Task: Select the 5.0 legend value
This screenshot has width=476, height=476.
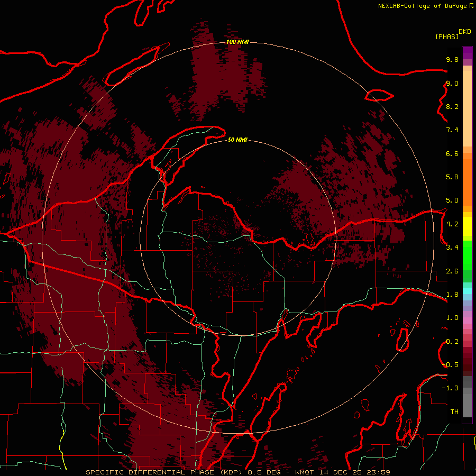Action: point(452,200)
